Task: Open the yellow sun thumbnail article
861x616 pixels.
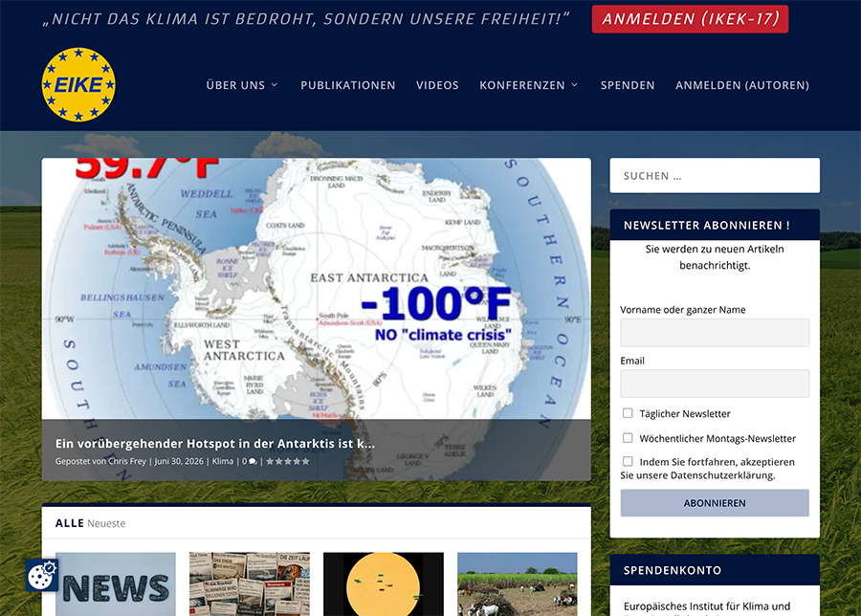Action: [x=384, y=584]
